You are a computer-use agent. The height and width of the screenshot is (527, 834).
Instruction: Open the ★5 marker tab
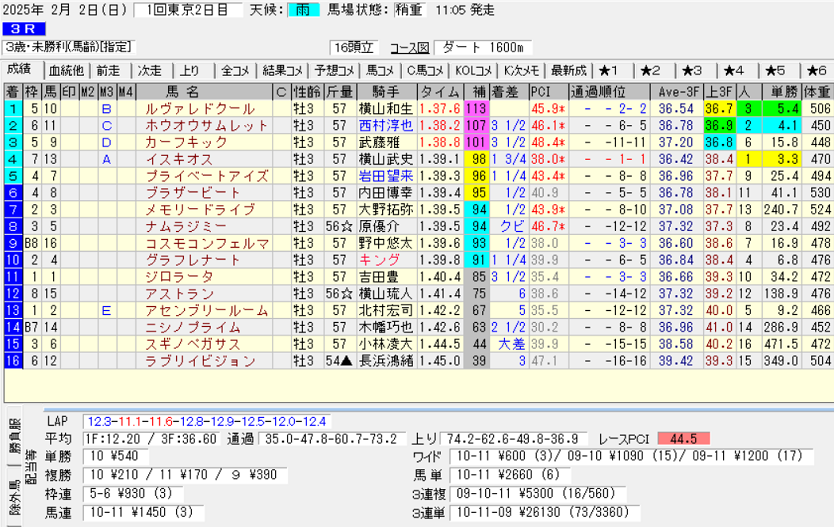coord(775,71)
